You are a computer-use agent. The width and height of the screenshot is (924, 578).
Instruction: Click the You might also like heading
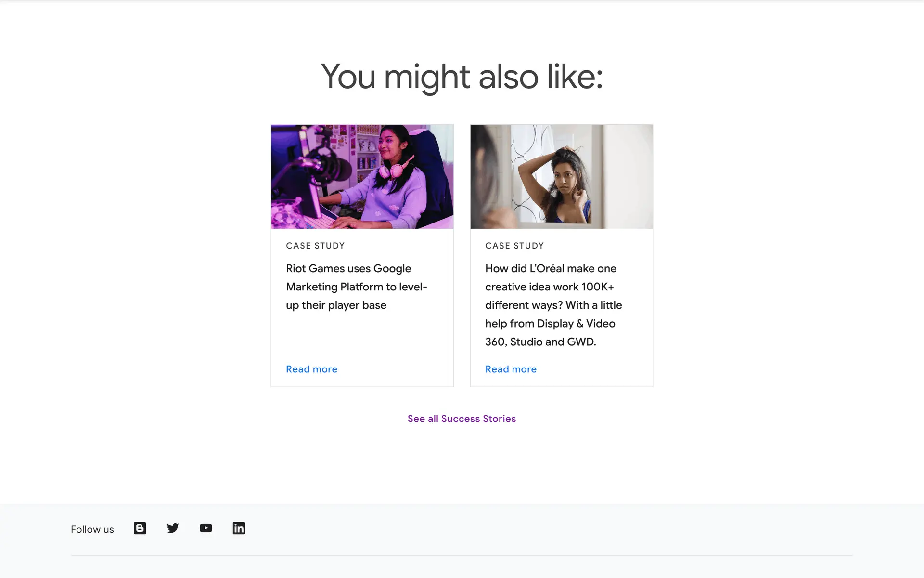click(462, 77)
